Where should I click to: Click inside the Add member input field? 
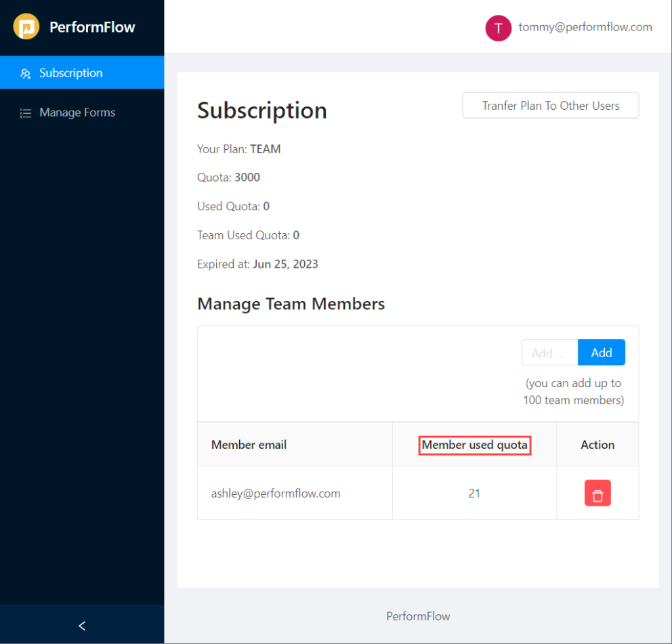click(549, 352)
